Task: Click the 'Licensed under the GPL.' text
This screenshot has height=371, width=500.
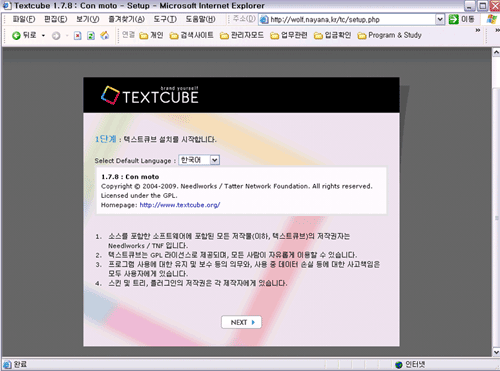Action: click(x=139, y=196)
